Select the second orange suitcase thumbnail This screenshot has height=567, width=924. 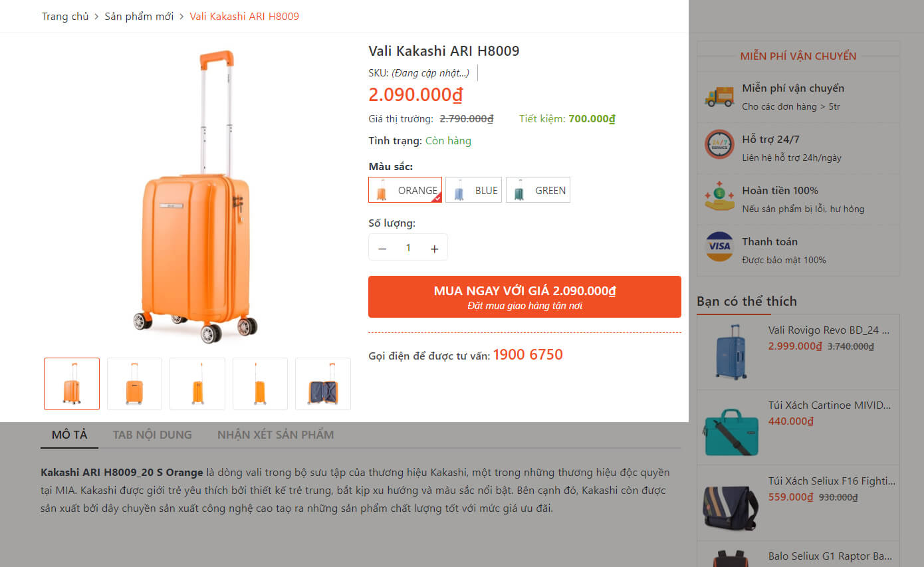pos(134,384)
